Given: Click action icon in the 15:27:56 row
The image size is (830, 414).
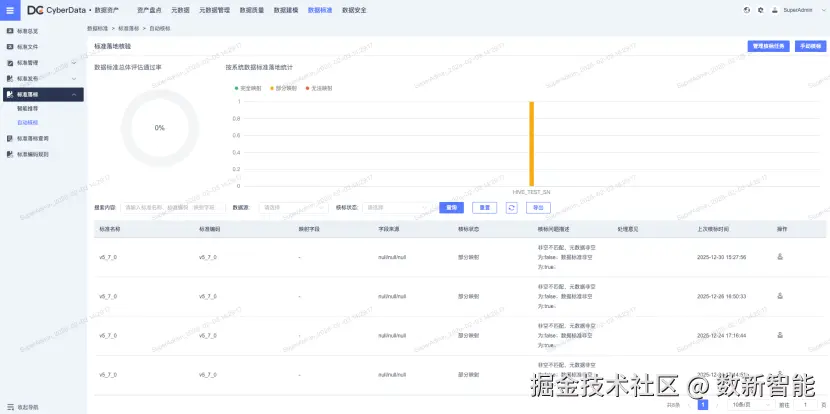Looking at the screenshot, I should [780, 257].
